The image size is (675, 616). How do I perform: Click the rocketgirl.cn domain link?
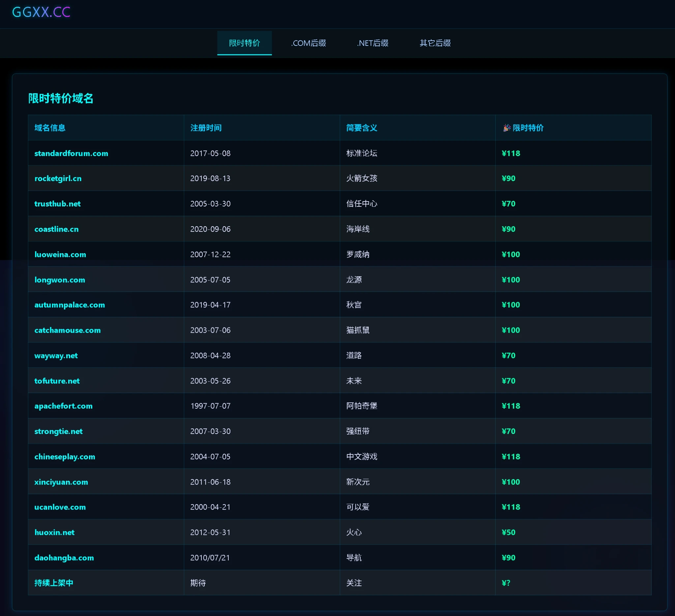[x=58, y=178]
